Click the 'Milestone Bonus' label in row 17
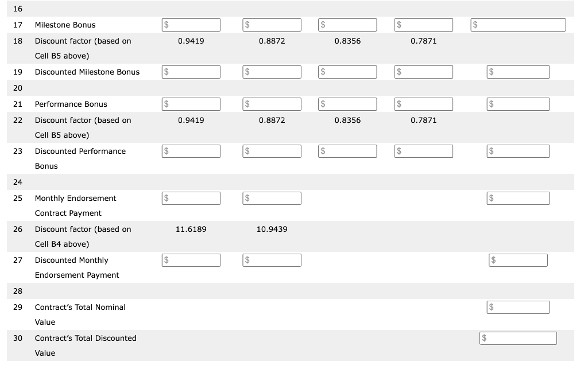Screen dimensions: 588x369 65,25
